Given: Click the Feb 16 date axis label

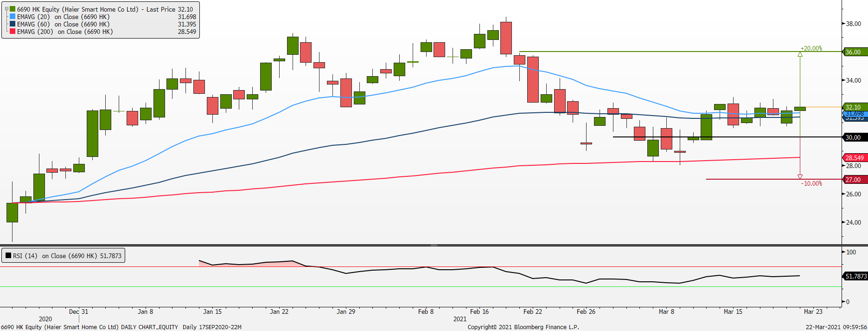Looking at the screenshot, I should click(479, 312).
